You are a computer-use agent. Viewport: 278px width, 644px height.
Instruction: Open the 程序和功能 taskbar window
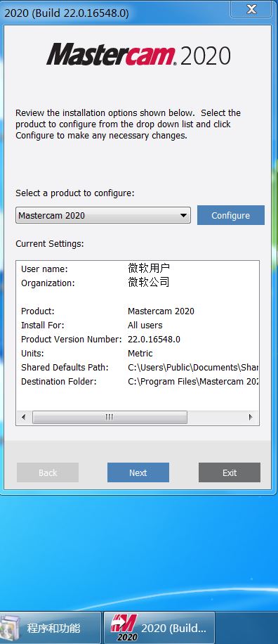(x=50, y=628)
